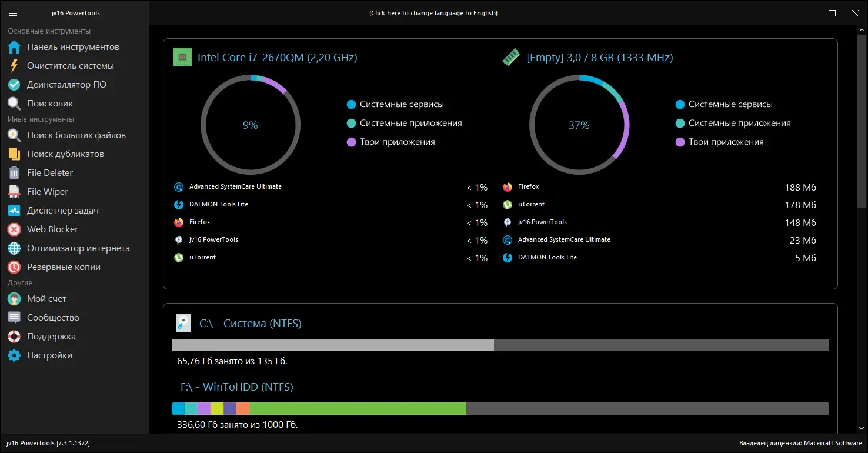Screen dimensions: 868x453
Task: Click DAEMON Tools Lite icon in memory list
Action: [508, 258]
